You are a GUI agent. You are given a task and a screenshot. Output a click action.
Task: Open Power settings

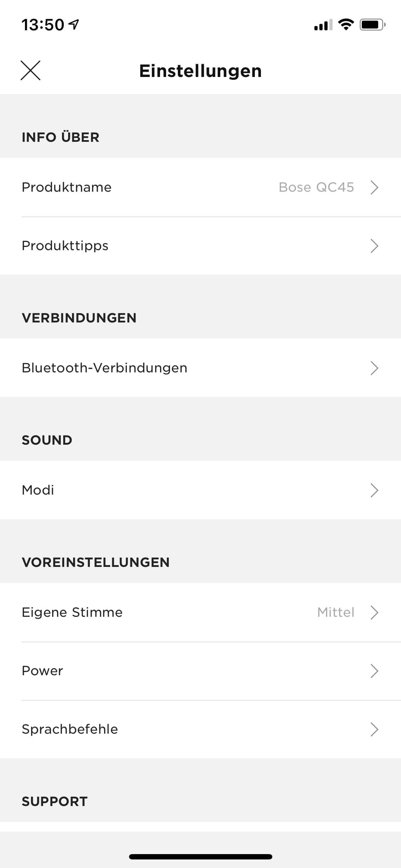tap(42, 671)
